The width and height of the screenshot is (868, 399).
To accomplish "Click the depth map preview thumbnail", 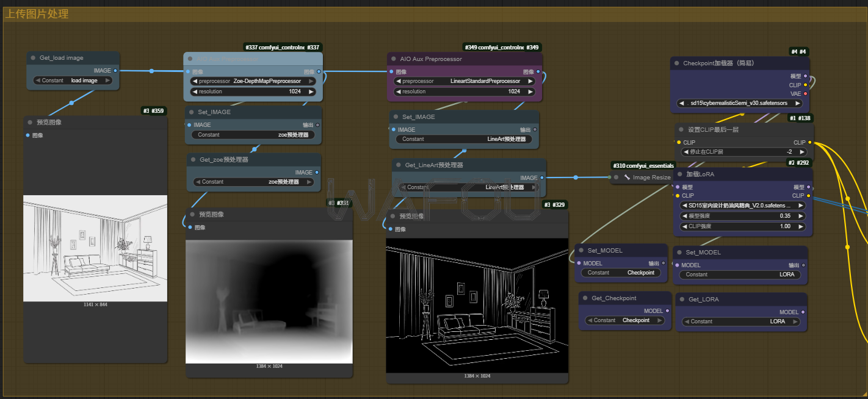I will click(269, 301).
